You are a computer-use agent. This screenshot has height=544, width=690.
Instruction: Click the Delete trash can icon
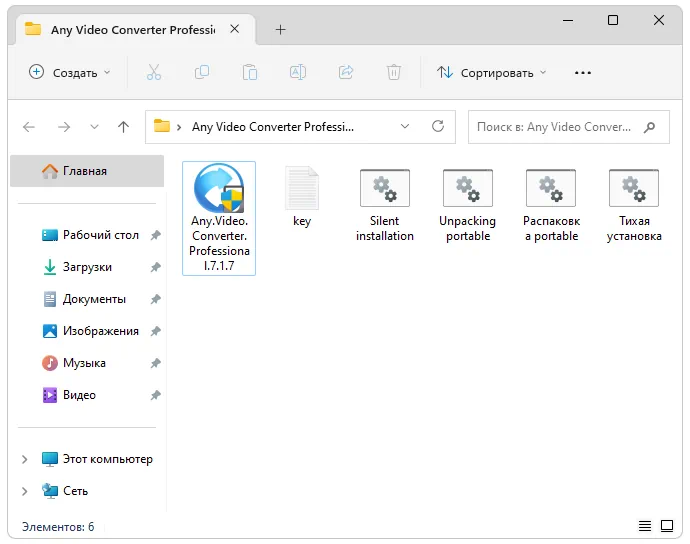coord(394,72)
